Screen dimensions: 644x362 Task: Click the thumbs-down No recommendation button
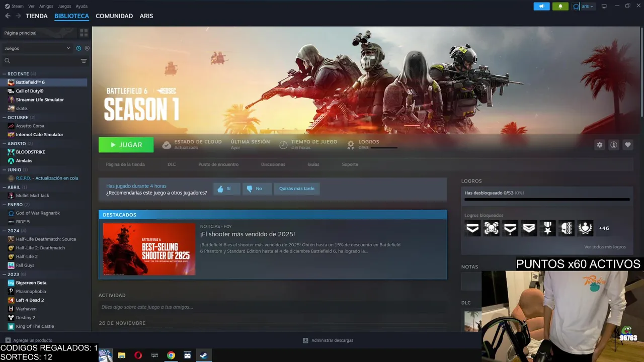point(257,189)
